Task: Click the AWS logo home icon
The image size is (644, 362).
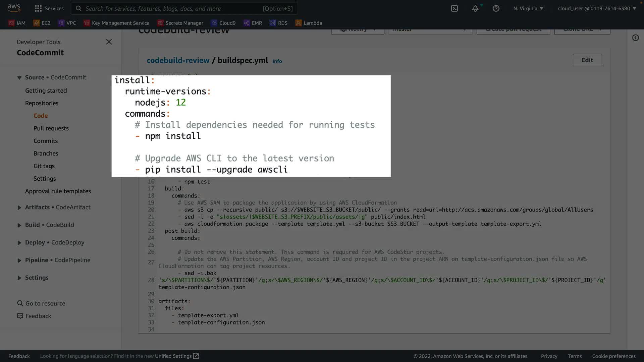Action: click(x=14, y=8)
